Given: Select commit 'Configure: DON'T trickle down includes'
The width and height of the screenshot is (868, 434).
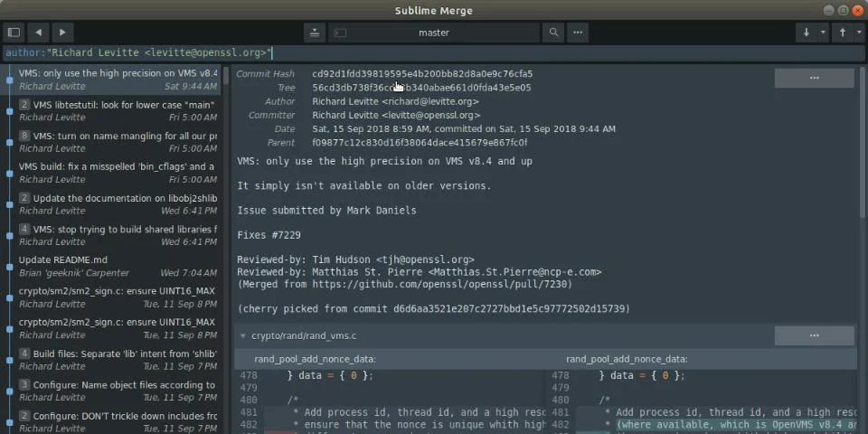Looking at the screenshot, I should (x=110, y=422).
